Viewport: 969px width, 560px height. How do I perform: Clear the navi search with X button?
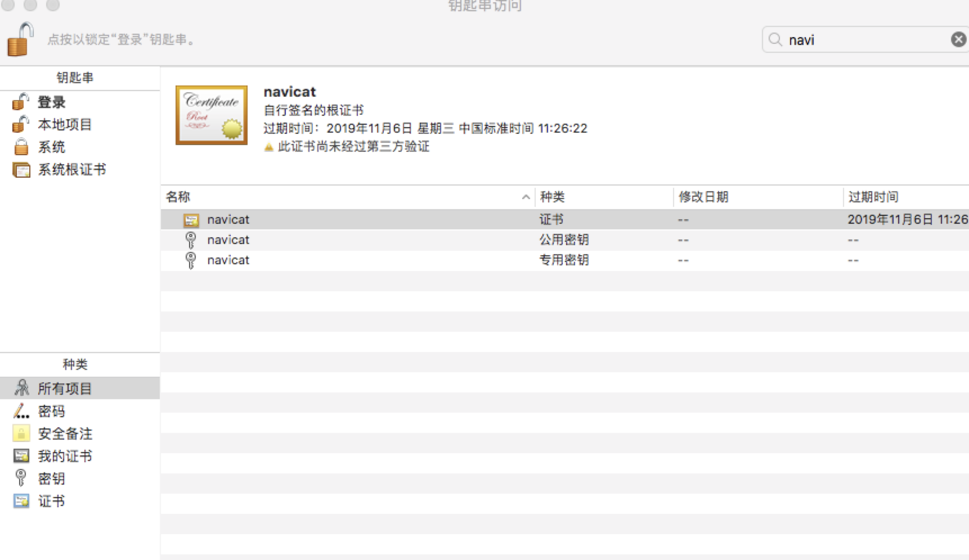click(x=958, y=39)
